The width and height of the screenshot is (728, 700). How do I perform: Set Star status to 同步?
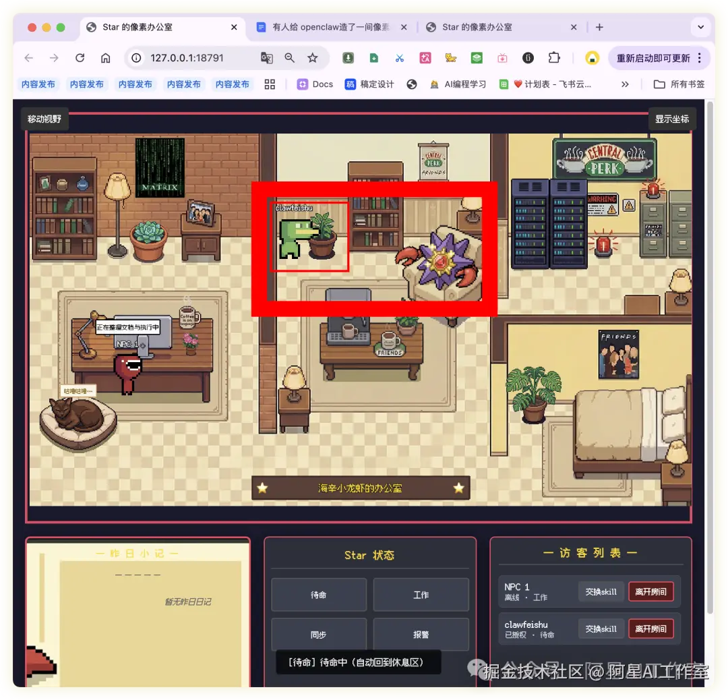pyautogui.click(x=318, y=634)
